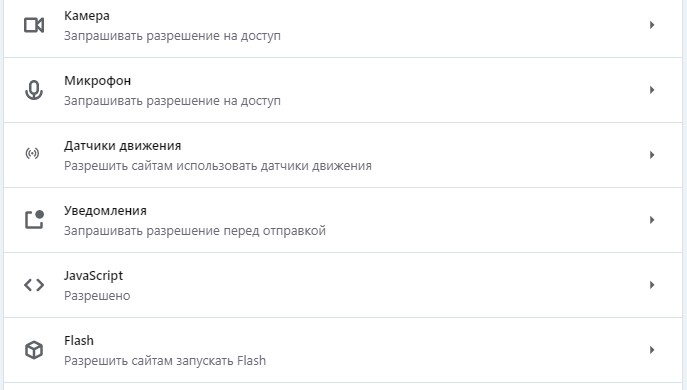Image resolution: width=687 pixels, height=390 pixels.
Task: Expand the JavaScript settings arrow
Action: point(652,285)
